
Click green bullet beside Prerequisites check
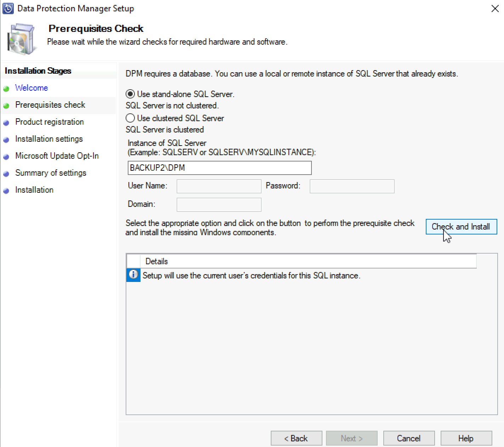pyautogui.click(x=6, y=106)
